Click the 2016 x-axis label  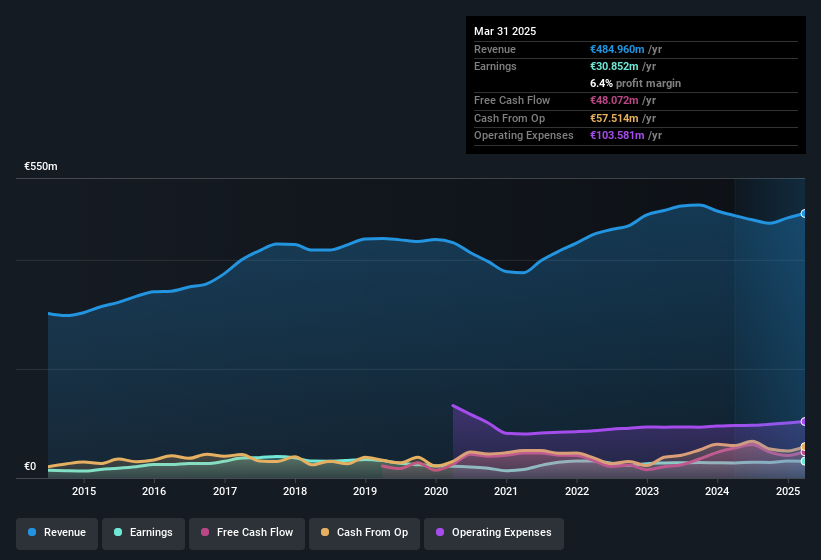pyautogui.click(x=154, y=491)
